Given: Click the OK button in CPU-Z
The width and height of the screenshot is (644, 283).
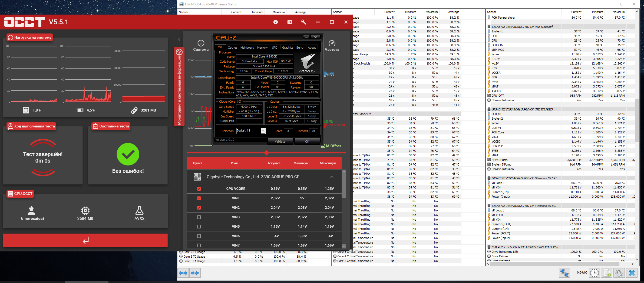Looking at the screenshot, I should coord(307,141).
